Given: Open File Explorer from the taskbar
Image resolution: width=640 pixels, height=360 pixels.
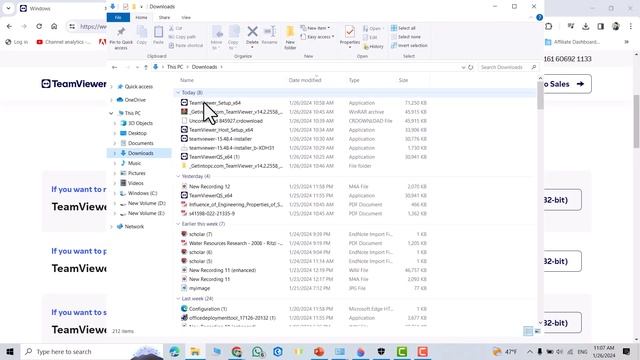Looking at the screenshot, I should click(195, 351).
